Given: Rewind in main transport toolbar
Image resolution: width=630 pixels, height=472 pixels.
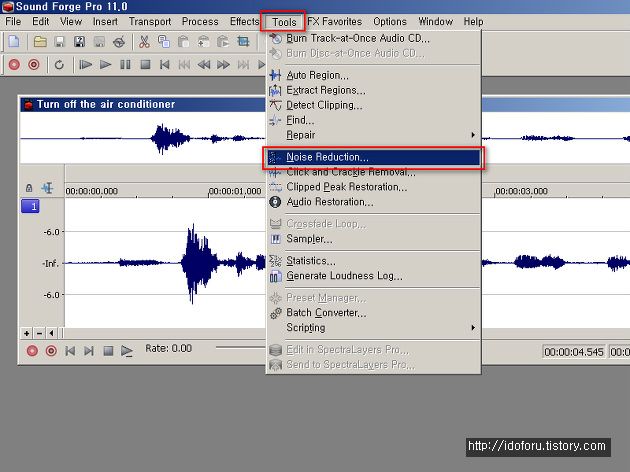Looking at the screenshot, I should (204, 65).
